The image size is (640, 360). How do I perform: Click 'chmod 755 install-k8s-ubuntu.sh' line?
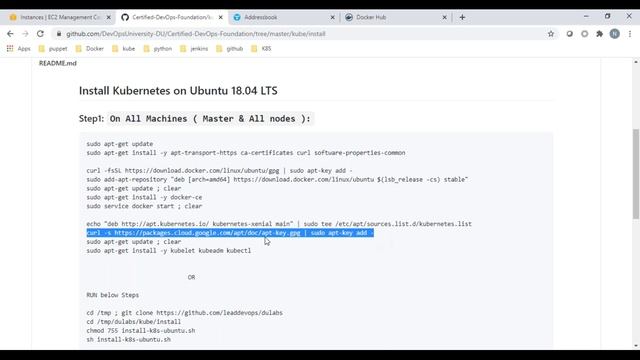(x=141, y=331)
